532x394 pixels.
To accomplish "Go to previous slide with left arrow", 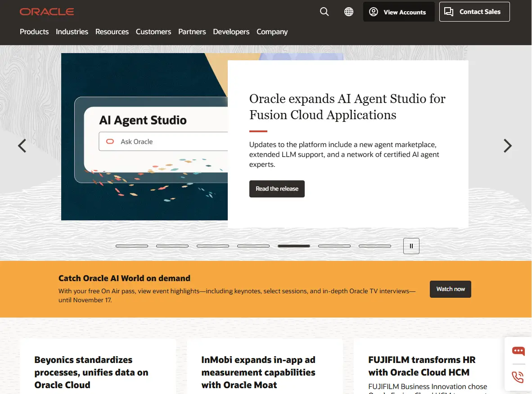I will 22,146.
